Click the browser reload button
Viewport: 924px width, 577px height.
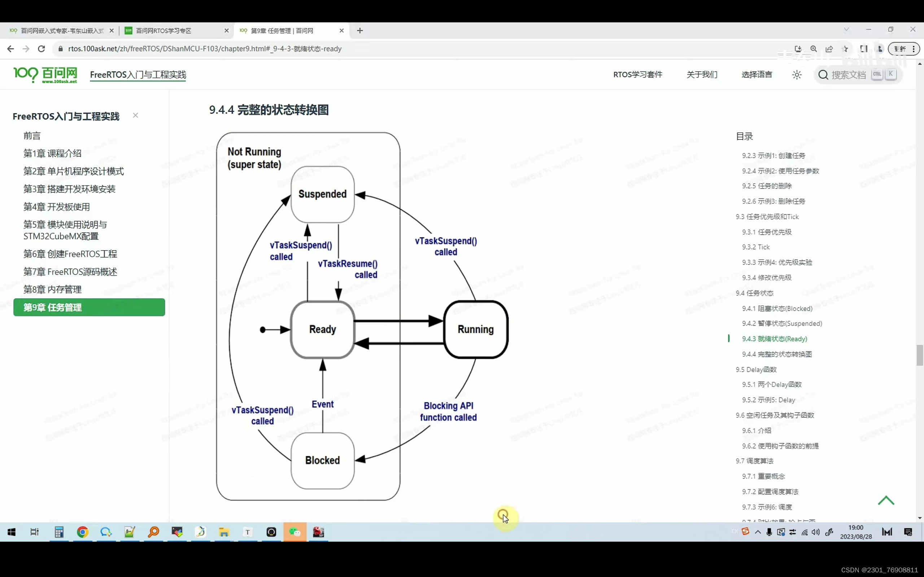[42, 49]
